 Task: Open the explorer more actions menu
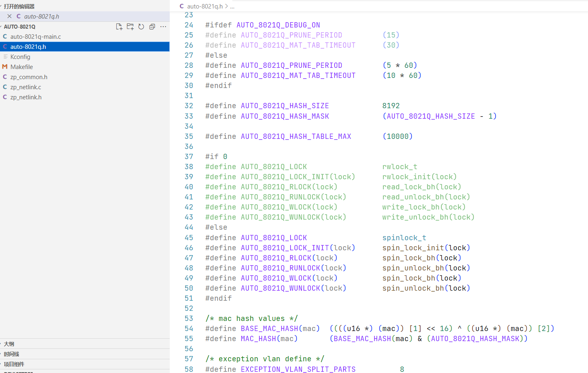pyautogui.click(x=163, y=27)
